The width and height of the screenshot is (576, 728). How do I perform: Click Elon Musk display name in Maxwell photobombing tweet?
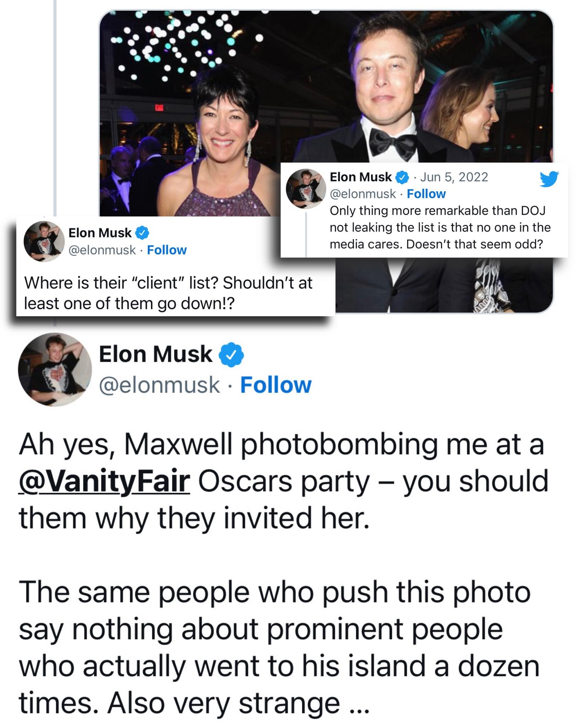[x=155, y=354]
